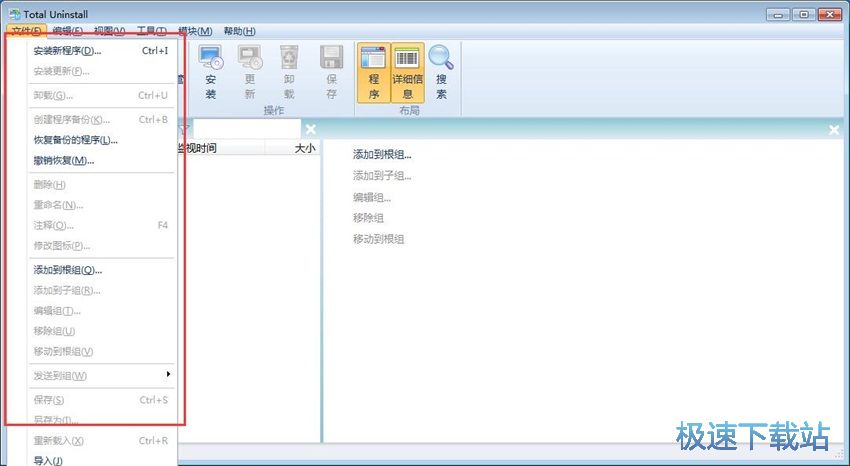
Task: Click the filter text input field
Action: click(x=247, y=129)
